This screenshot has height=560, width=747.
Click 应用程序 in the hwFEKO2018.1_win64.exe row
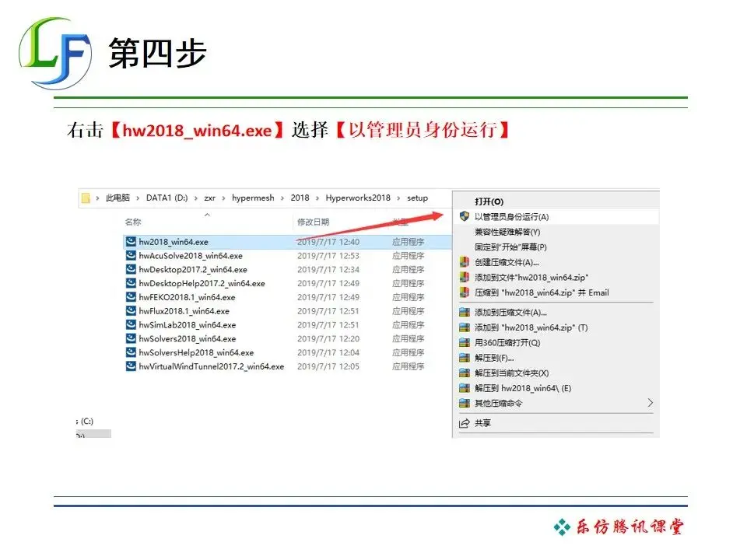(x=409, y=297)
